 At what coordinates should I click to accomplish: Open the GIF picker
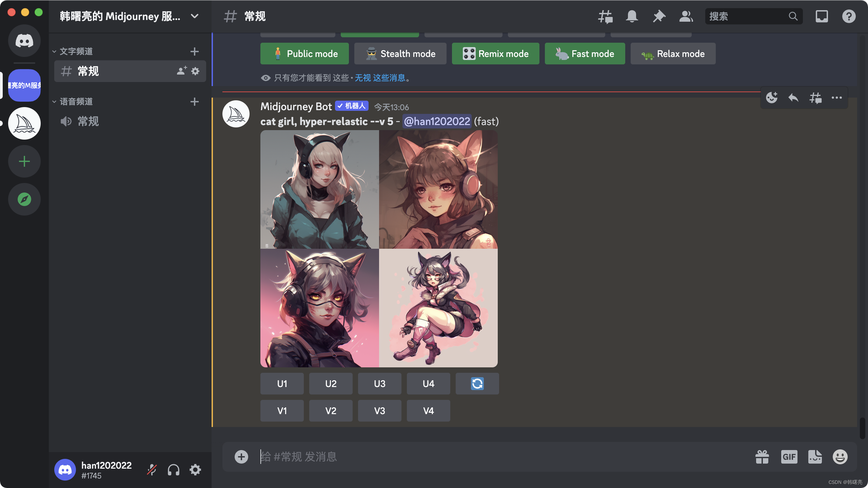789,457
